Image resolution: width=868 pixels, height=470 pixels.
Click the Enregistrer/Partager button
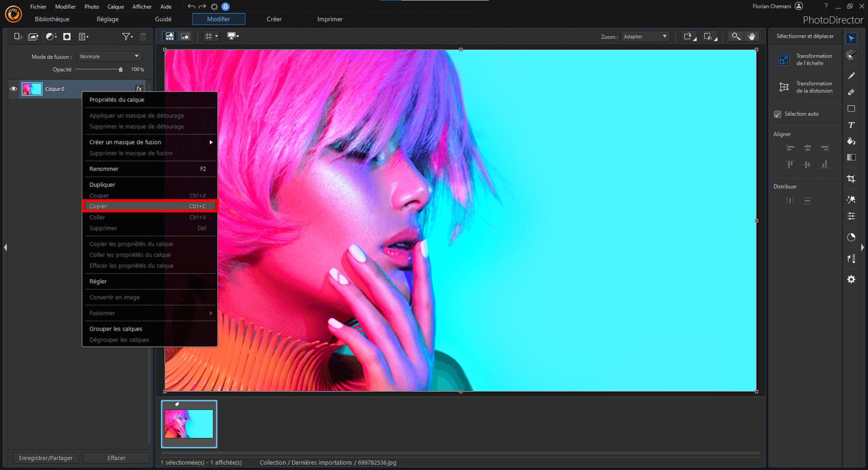coord(46,458)
